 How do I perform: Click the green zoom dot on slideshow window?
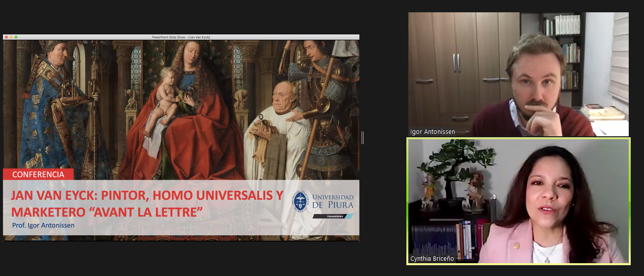[16, 37]
